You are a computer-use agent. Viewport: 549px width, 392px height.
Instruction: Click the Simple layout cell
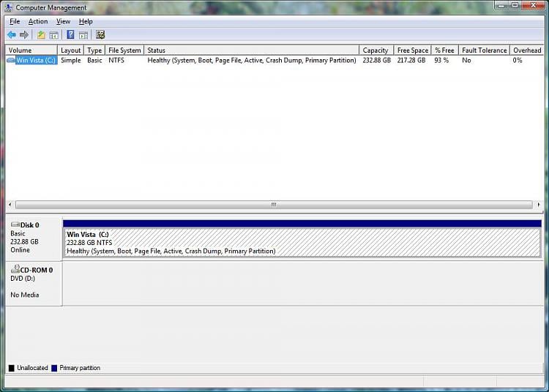71,60
